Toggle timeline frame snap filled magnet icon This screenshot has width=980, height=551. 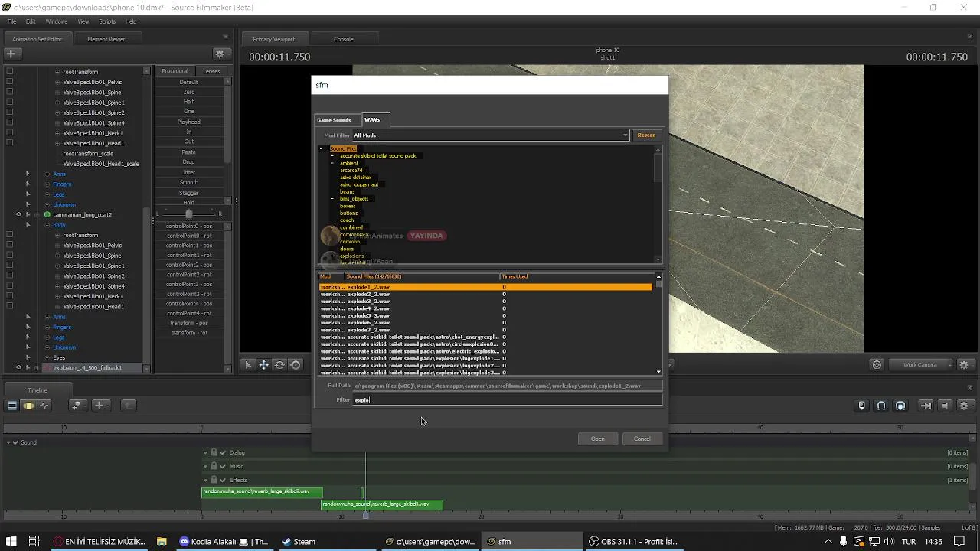click(x=900, y=406)
